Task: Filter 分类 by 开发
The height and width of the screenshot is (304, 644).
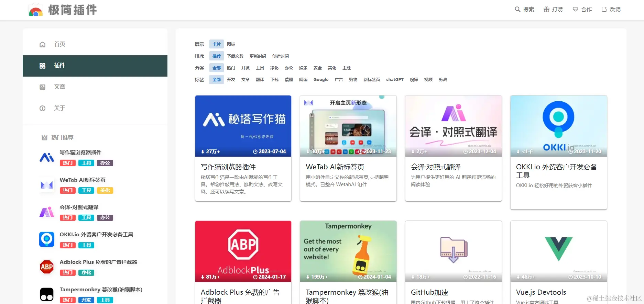Action: 245,68
